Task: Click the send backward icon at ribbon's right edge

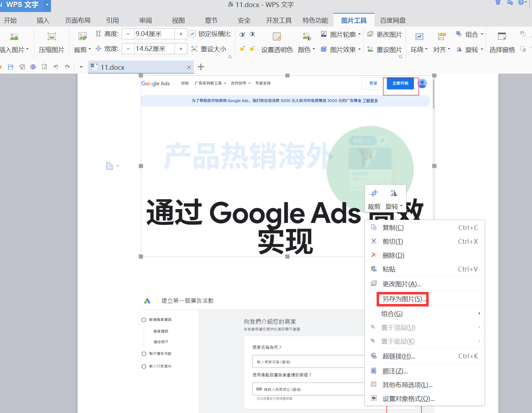Action: tap(523, 49)
